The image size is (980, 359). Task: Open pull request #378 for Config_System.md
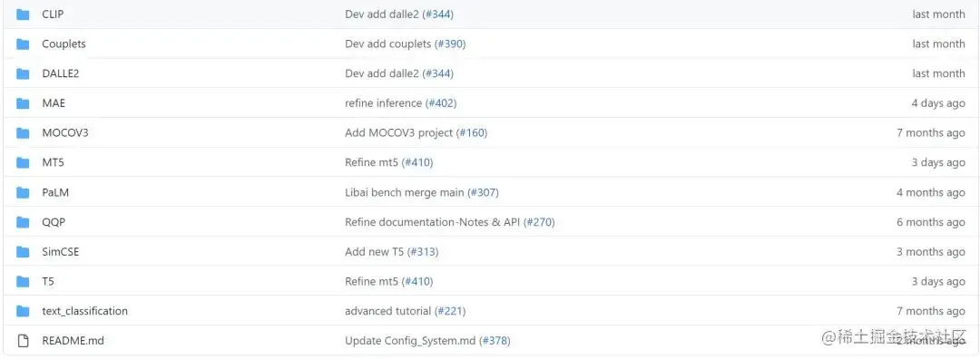495,341
